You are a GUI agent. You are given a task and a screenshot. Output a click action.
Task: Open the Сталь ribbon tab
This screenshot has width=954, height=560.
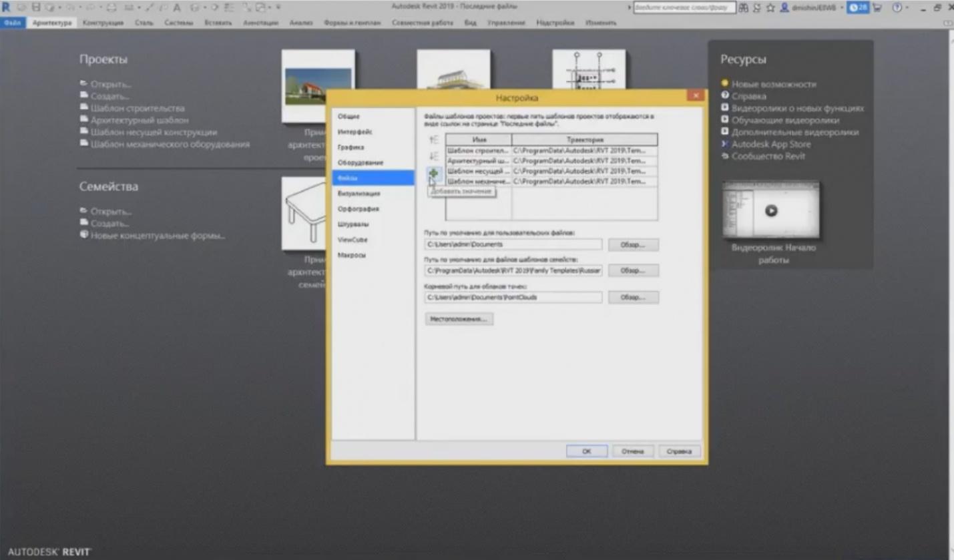pos(144,23)
